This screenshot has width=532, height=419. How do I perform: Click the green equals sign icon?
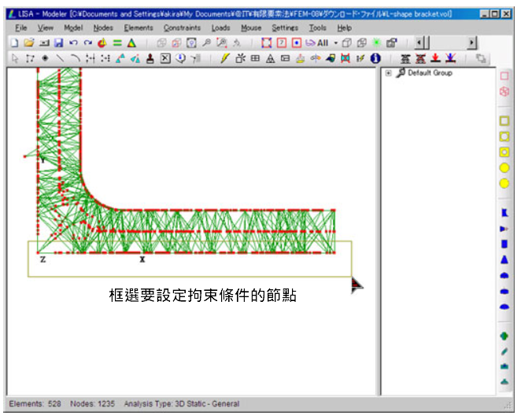tap(117, 43)
